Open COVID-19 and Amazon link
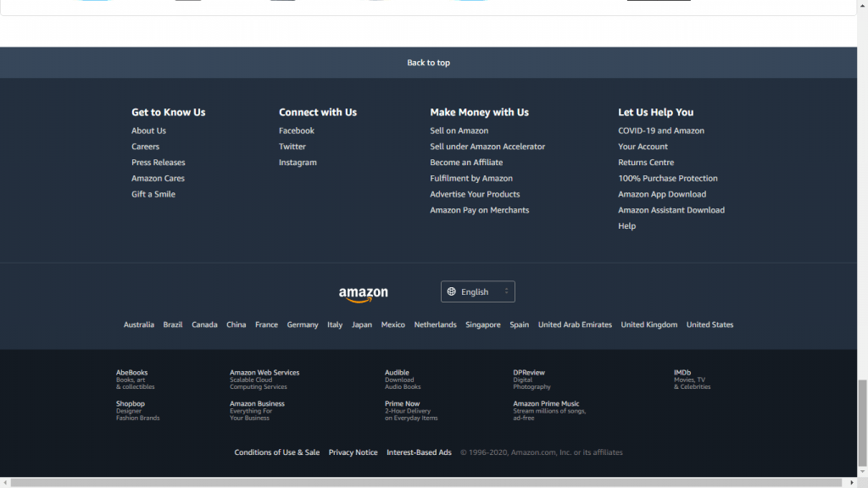Viewport: 868px width, 488px height. click(x=661, y=130)
